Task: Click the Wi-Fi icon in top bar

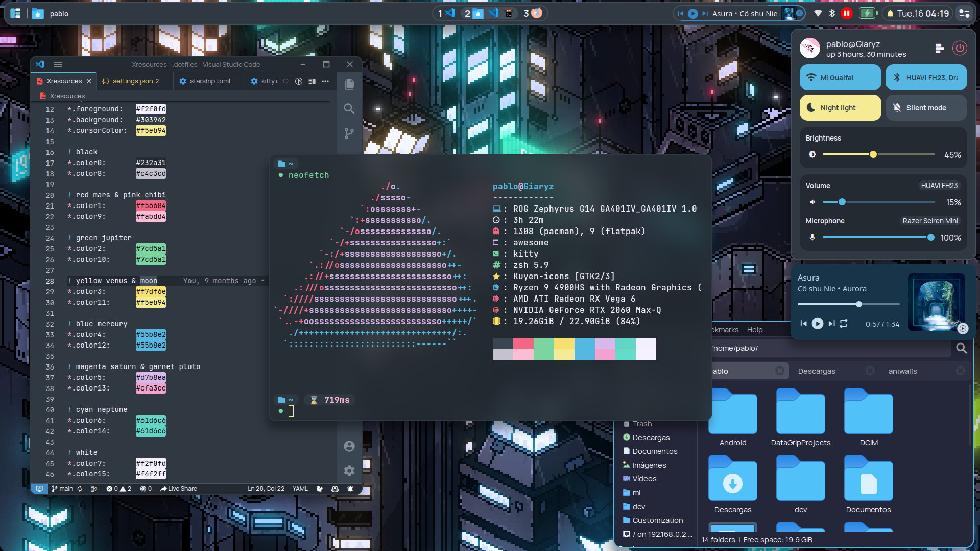Action: tap(818, 13)
